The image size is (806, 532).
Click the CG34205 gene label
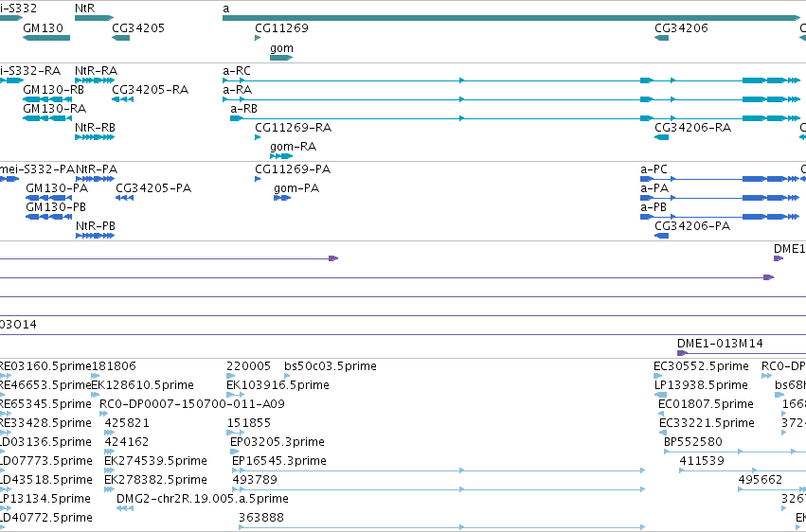(138, 28)
